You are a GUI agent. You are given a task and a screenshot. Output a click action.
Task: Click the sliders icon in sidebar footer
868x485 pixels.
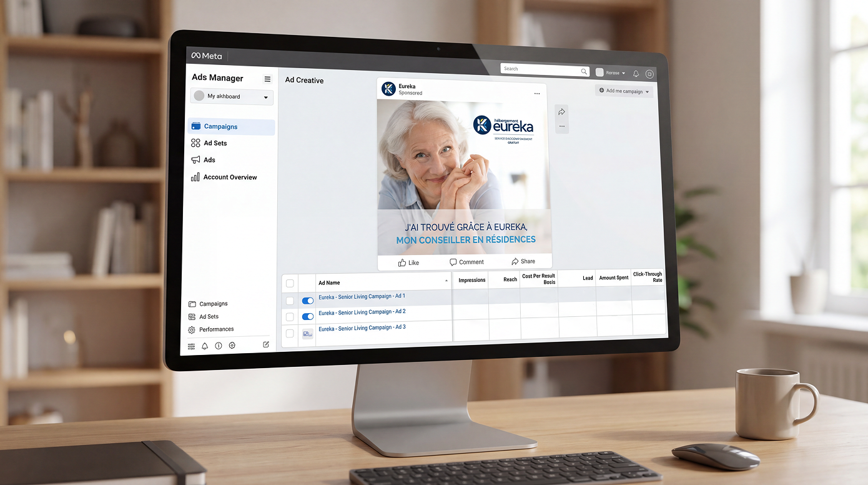coord(191,346)
